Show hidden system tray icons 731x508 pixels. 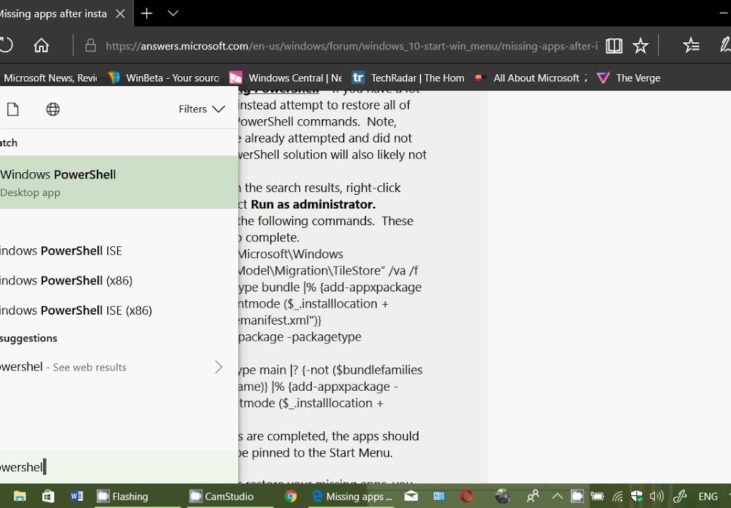point(557,496)
